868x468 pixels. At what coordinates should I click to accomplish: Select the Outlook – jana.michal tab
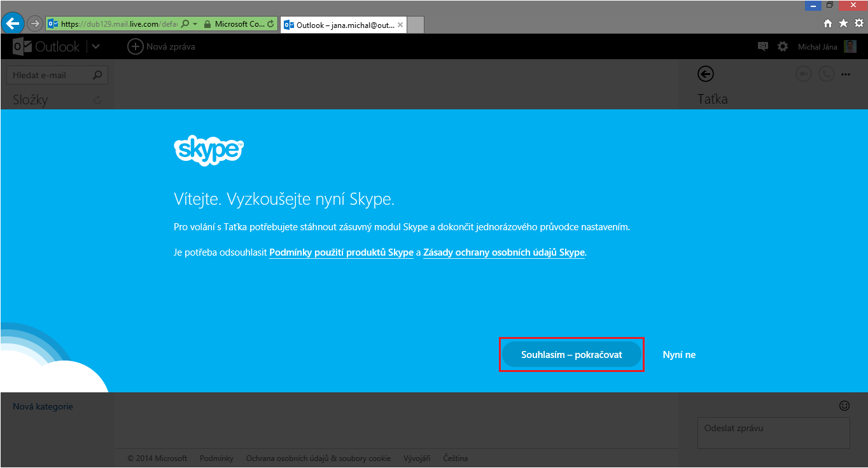[341, 25]
